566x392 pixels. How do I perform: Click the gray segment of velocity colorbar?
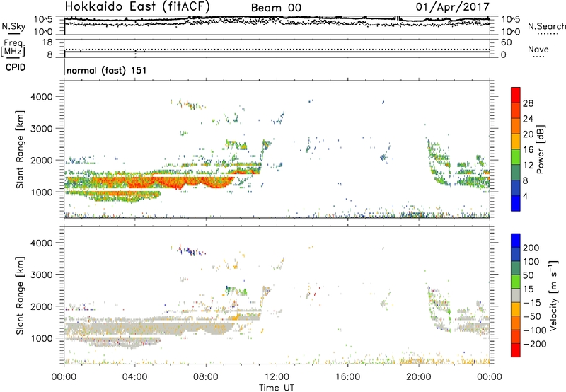click(516, 295)
